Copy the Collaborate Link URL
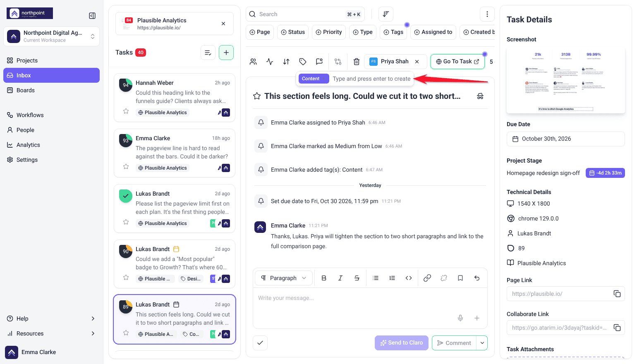This screenshot has height=364, width=637. tap(617, 328)
